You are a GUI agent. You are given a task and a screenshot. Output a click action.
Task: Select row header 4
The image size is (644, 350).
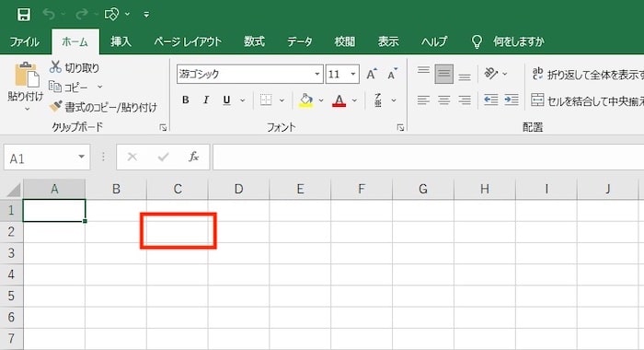[x=11, y=274]
